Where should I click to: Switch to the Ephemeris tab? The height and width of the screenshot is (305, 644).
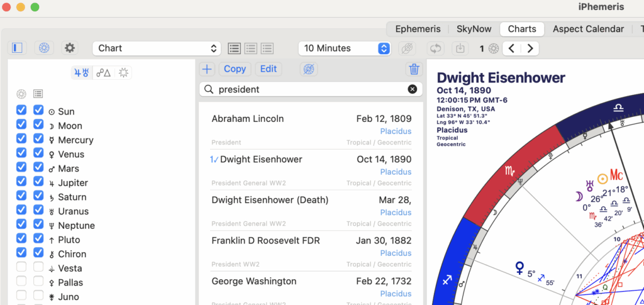417,29
